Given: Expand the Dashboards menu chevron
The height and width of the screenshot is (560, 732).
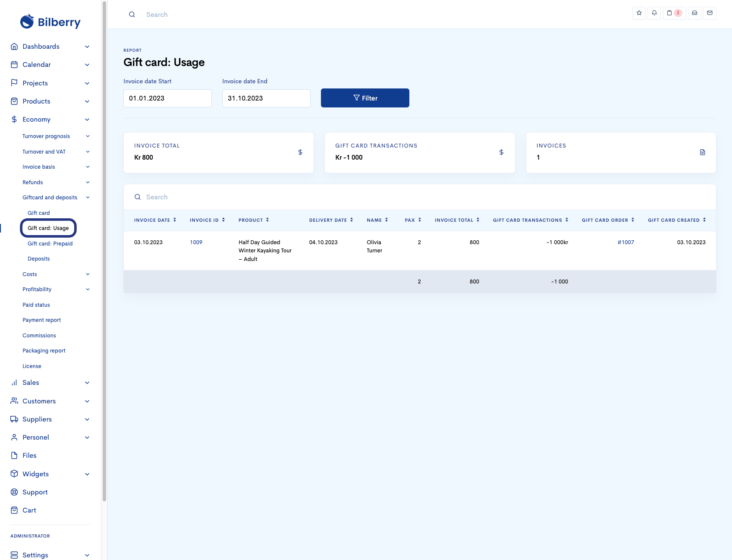Looking at the screenshot, I should tap(87, 47).
